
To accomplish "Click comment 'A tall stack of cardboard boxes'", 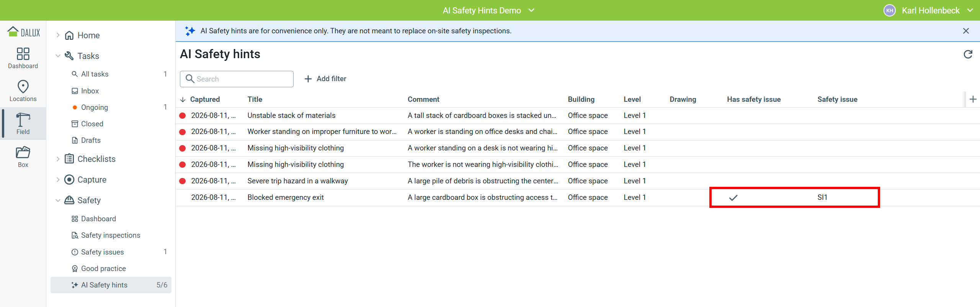I will 482,116.
